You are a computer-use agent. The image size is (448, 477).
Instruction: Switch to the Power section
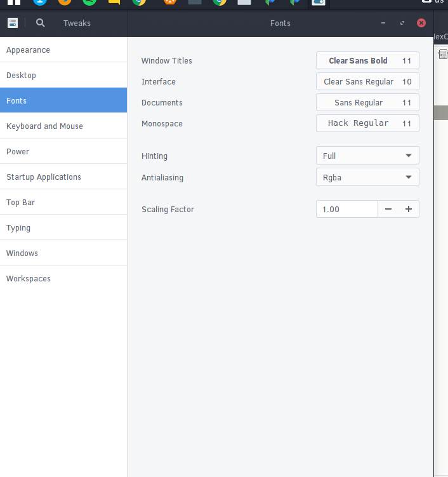(x=63, y=151)
